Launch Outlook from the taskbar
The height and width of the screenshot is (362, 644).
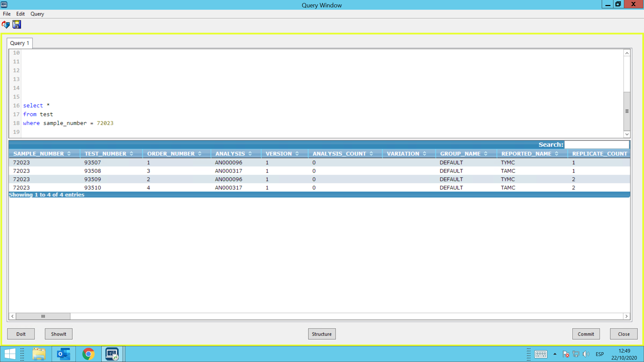(63, 354)
